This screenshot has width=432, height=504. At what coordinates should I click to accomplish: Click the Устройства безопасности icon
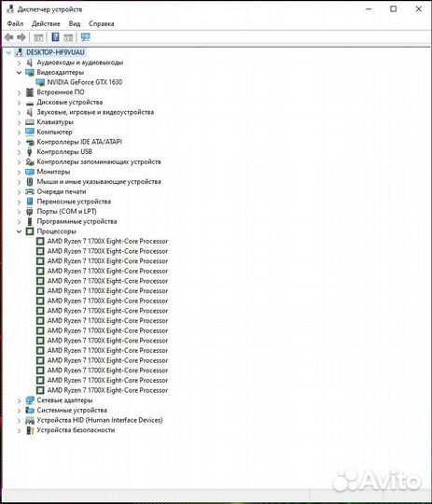pyautogui.click(x=30, y=430)
